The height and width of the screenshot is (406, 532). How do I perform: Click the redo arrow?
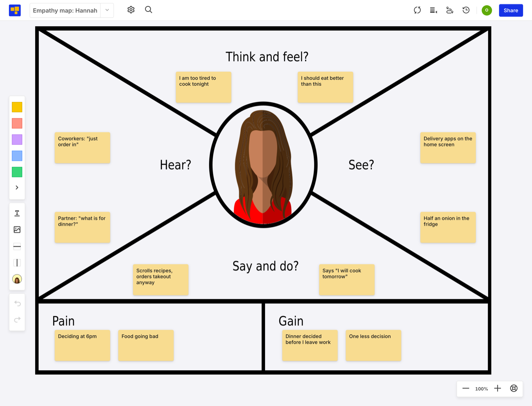(17, 320)
